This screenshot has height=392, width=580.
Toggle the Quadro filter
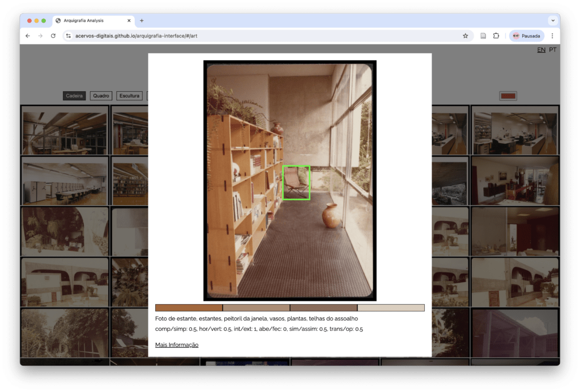pyautogui.click(x=101, y=96)
